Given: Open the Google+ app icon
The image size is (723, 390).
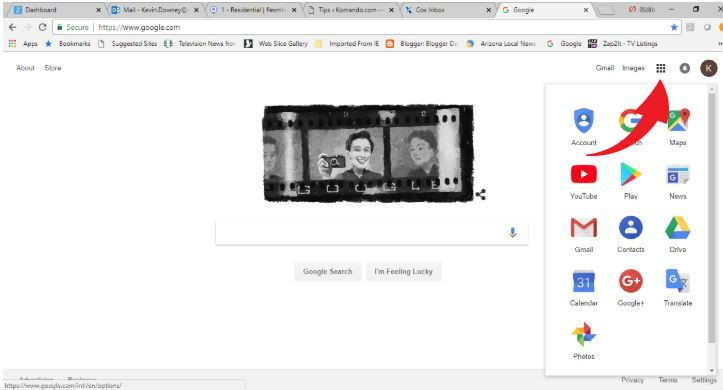Looking at the screenshot, I should (x=630, y=281).
